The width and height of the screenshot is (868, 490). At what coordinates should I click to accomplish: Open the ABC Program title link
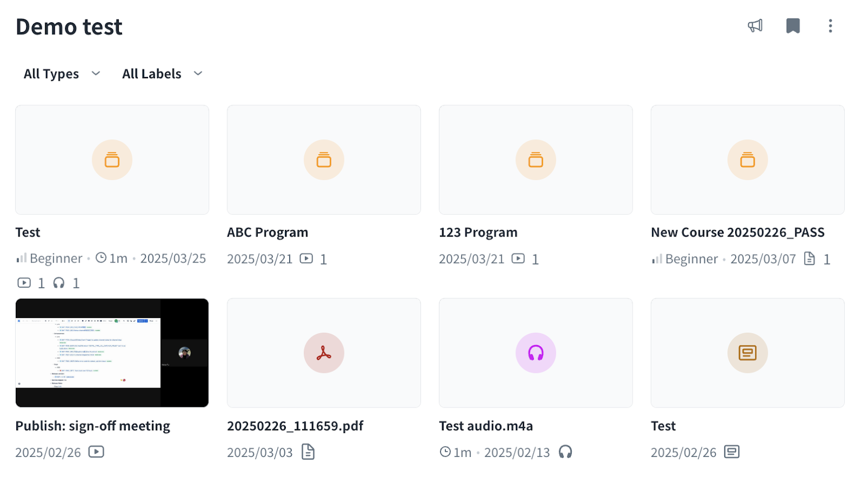point(267,232)
